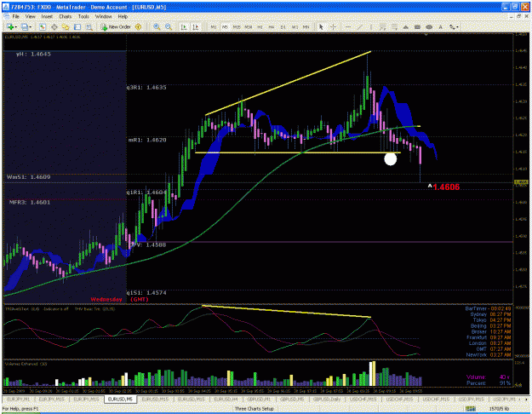Toggle Expert Advisors on or off
532x414 pixels.
[x=139, y=26]
